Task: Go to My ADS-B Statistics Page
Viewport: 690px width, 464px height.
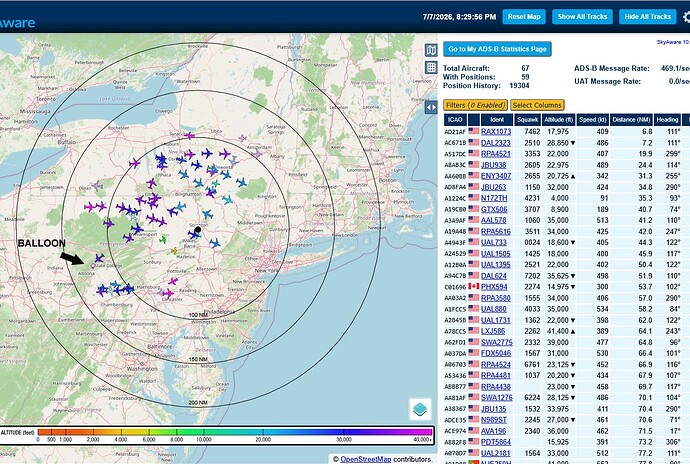Action: [x=497, y=49]
